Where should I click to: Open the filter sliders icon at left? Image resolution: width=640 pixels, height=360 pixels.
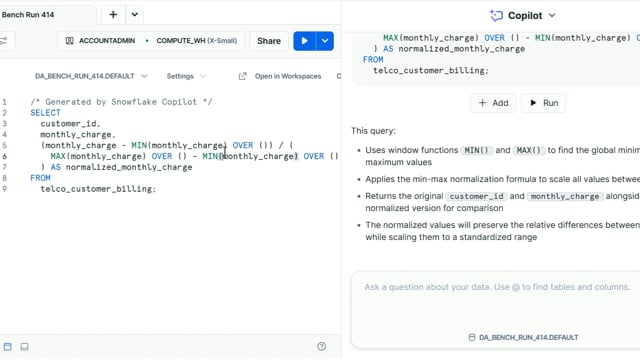click(4, 41)
